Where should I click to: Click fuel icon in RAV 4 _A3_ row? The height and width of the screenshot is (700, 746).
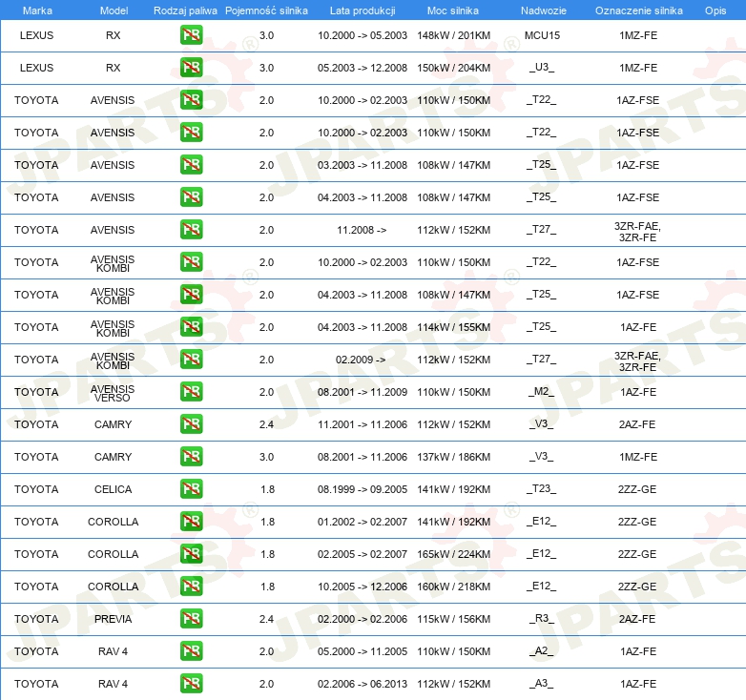point(191,684)
